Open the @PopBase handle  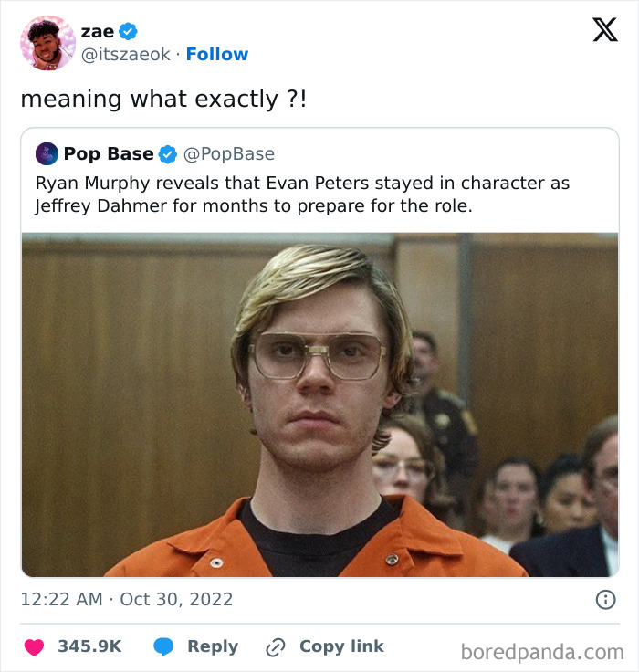(x=229, y=154)
